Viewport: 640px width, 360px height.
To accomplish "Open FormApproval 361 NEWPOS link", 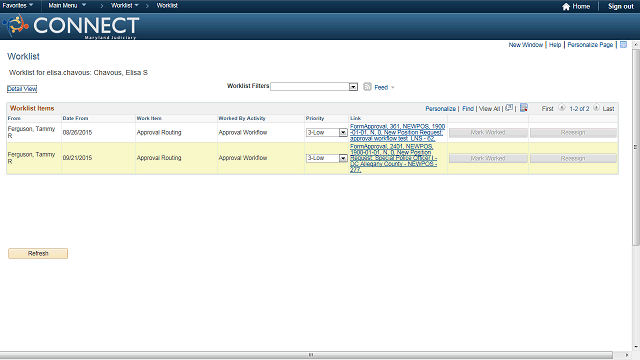I will [x=397, y=133].
